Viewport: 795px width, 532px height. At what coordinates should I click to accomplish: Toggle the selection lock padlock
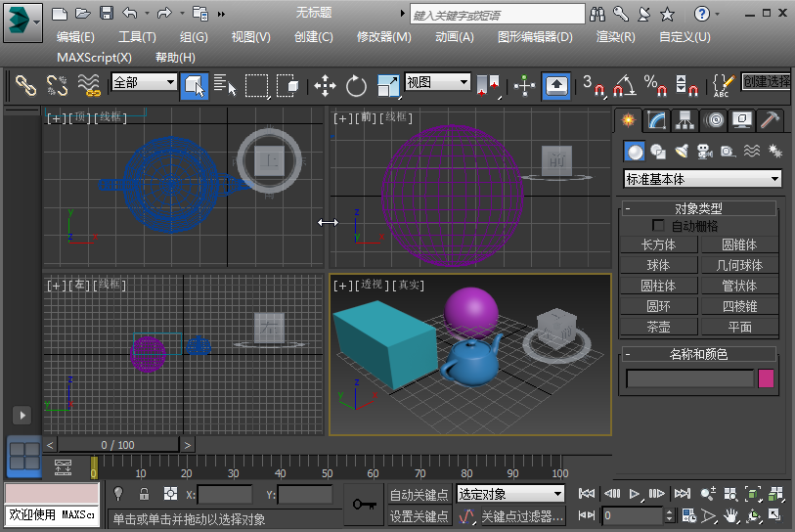[144, 494]
